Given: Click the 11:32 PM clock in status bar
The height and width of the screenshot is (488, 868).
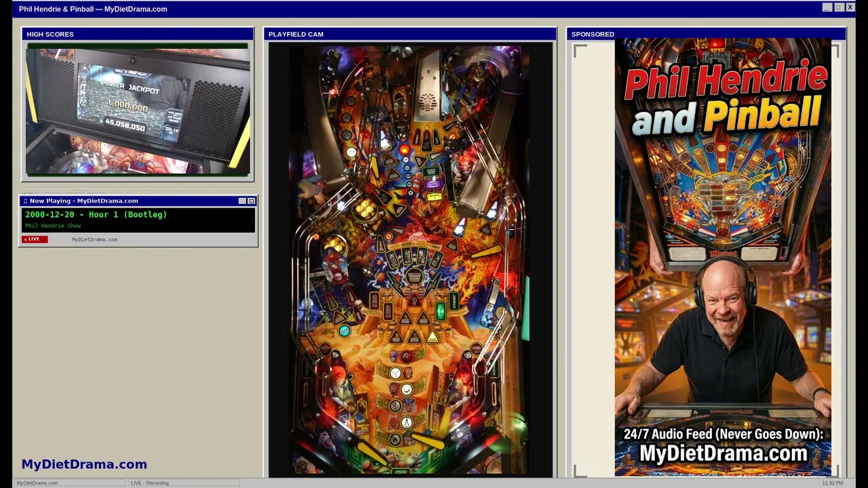Looking at the screenshot, I should [833, 483].
